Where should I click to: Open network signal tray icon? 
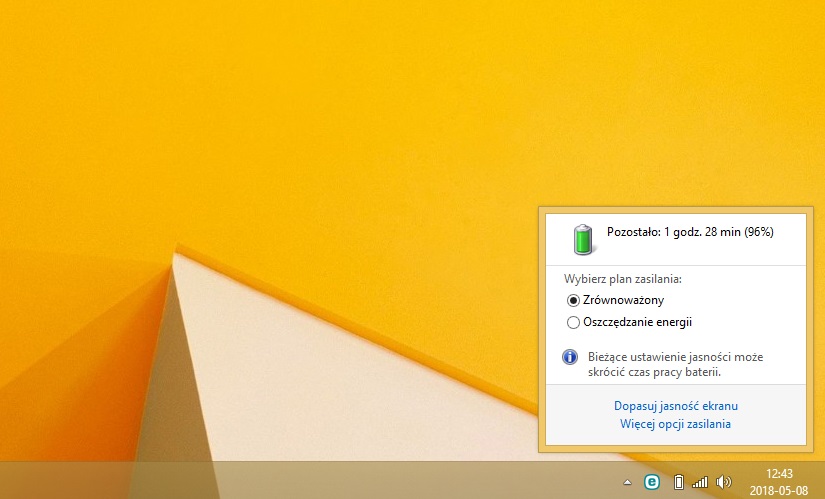tap(700, 482)
